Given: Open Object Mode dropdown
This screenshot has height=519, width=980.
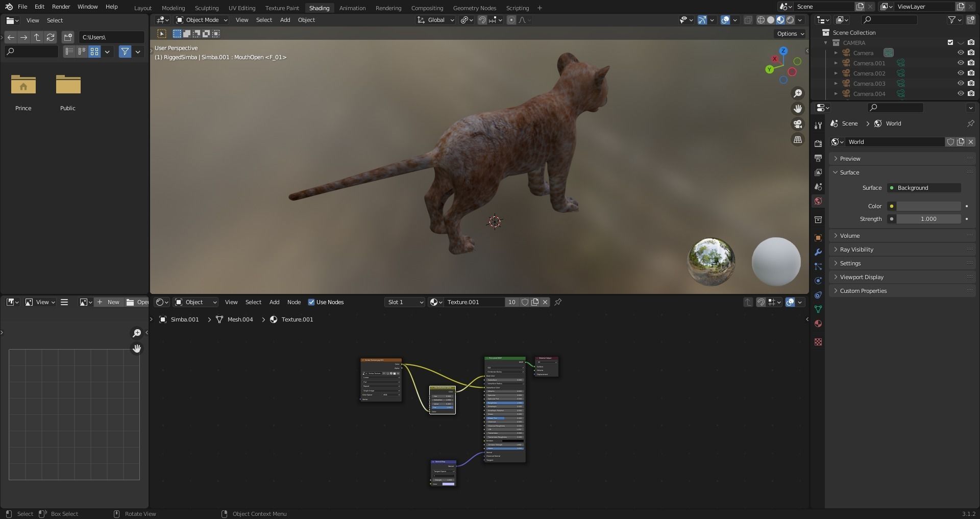Looking at the screenshot, I should (x=202, y=20).
